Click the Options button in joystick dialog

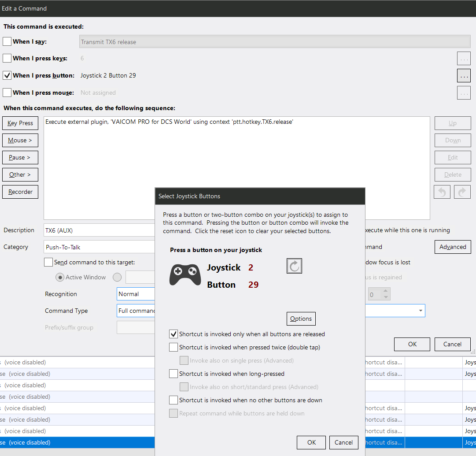coord(301,319)
